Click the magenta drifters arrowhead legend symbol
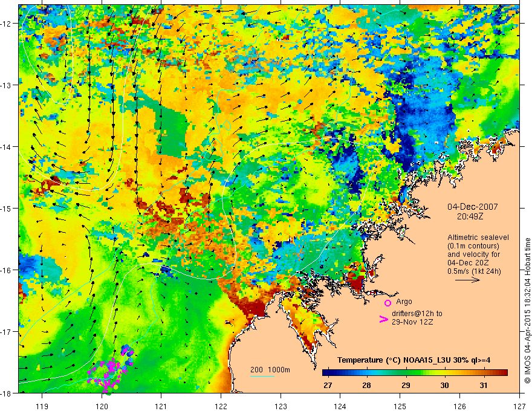 383,319
